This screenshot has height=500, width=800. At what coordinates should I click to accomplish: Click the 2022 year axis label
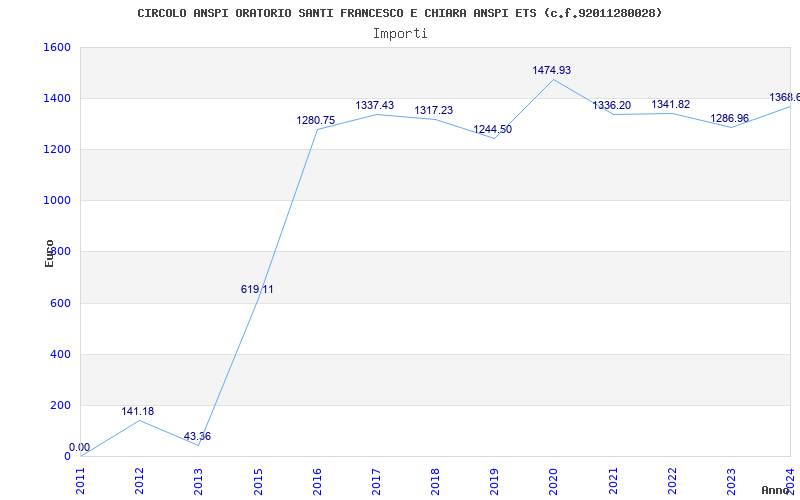click(672, 481)
